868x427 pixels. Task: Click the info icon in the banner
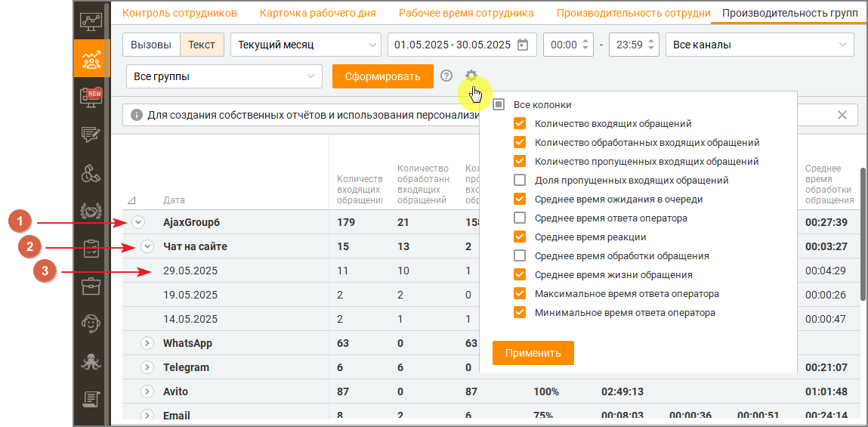tap(136, 115)
